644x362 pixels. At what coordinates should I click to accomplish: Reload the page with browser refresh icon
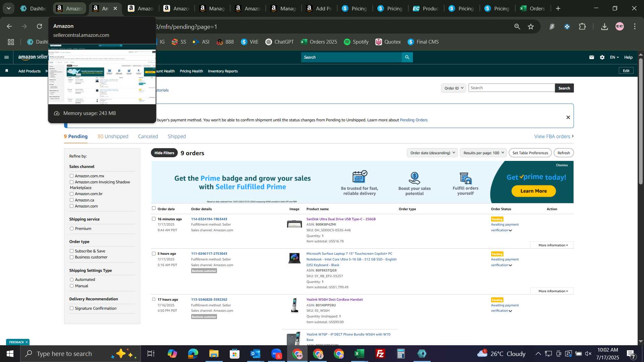(x=40, y=26)
